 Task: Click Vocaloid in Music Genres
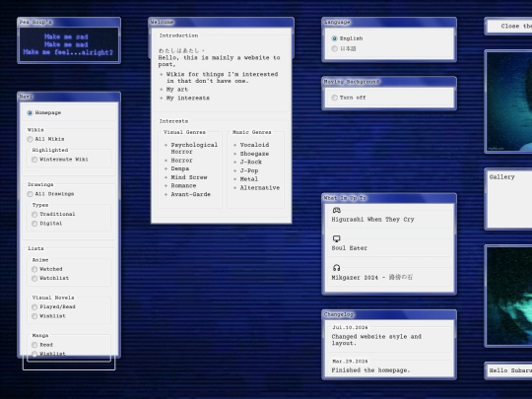click(254, 145)
